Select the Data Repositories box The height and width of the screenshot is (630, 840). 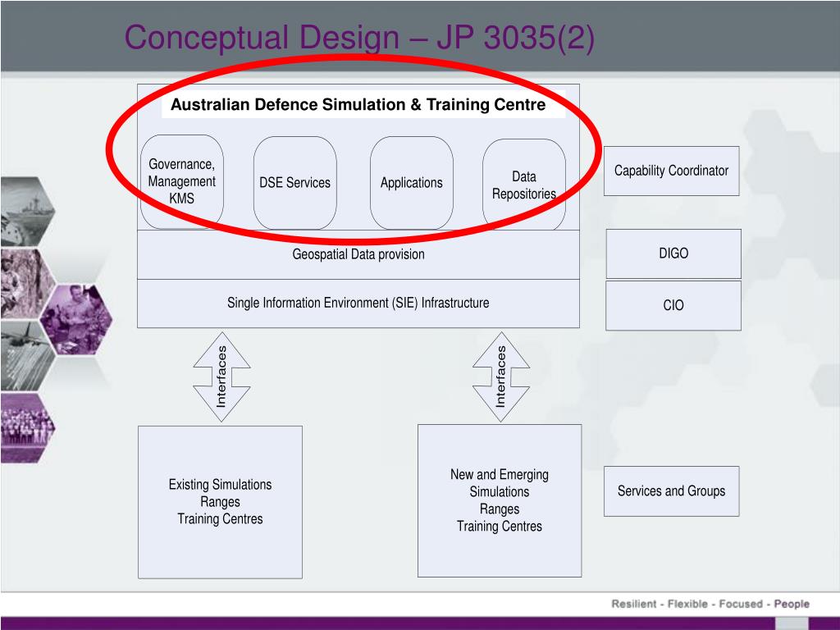[x=524, y=185]
